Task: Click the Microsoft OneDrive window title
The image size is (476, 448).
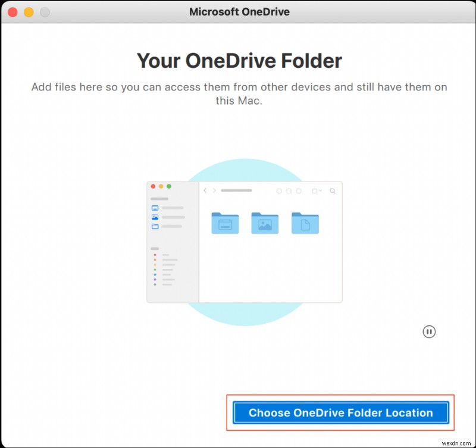Action: [x=239, y=12]
